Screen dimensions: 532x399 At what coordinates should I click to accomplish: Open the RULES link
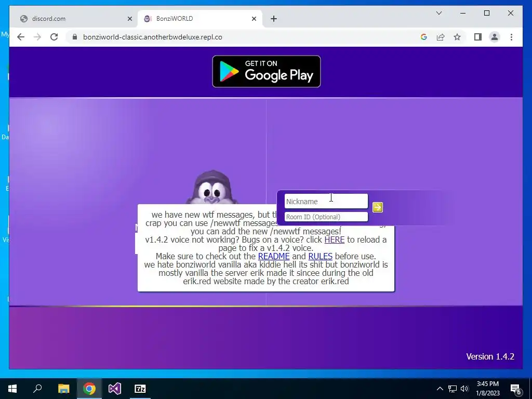point(320,256)
